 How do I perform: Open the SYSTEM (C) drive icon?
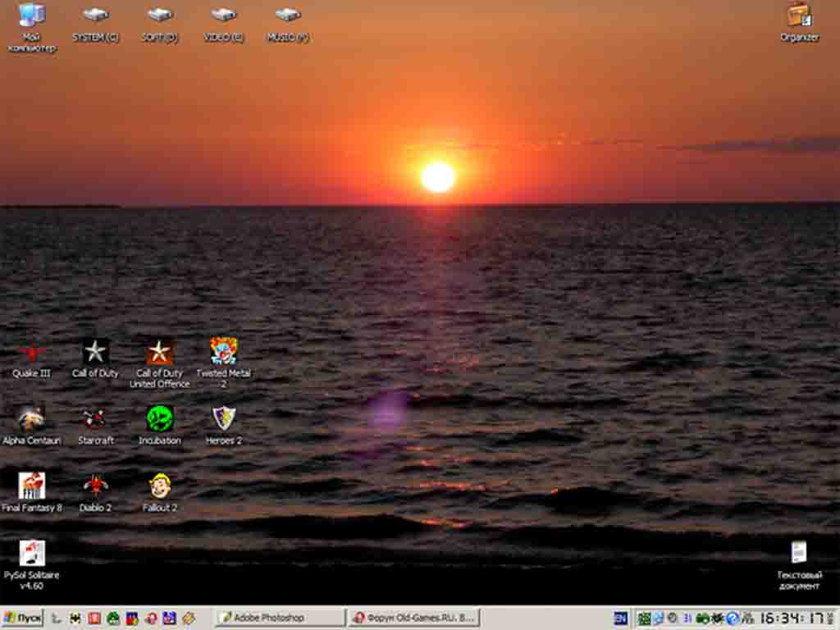coord(95,16)
